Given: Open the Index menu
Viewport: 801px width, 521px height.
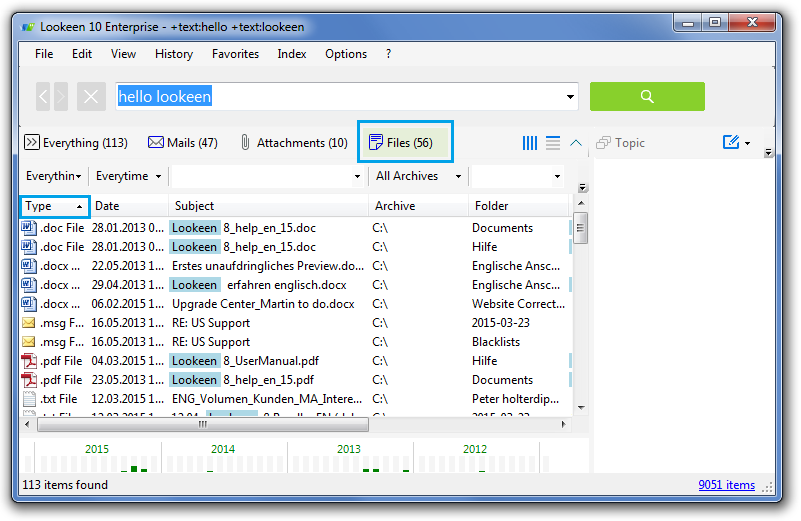Looking at the screenshot, I should (x=292, y=54).
